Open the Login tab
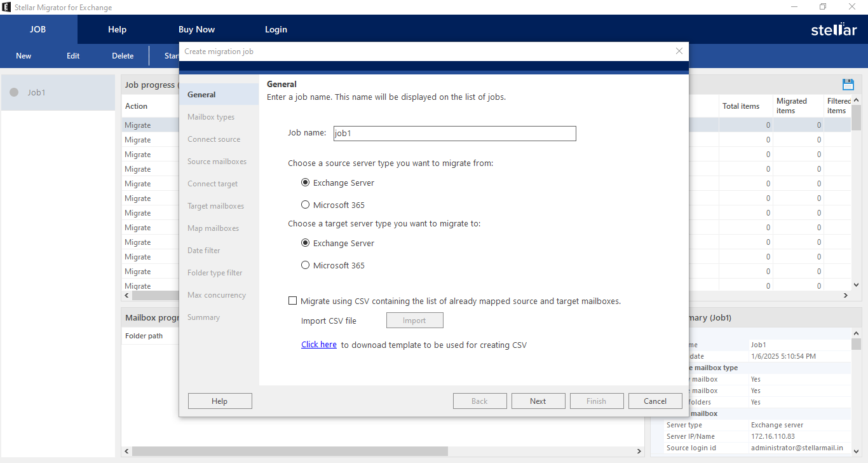The height and width of the screenshot is (463, 868). pyautogui.click(x=276, y=29)
